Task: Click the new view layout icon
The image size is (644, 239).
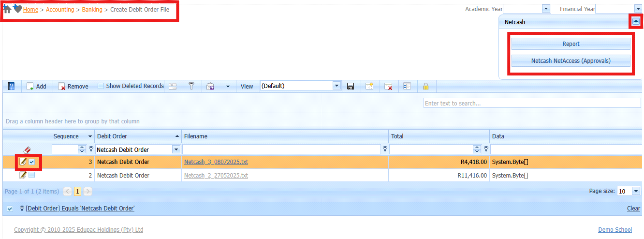Action: pos(369,86)
